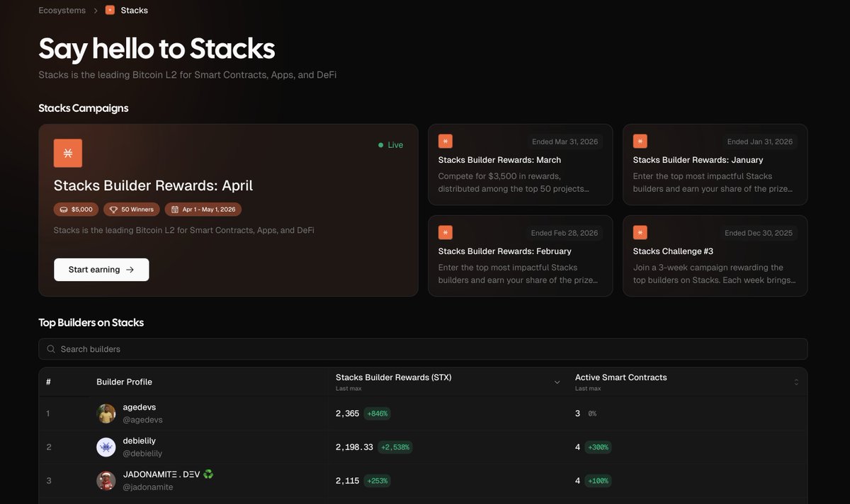Click 2,115 rewards value
The width and height of the screenshot is (850, 504).
tap(348, 481)
